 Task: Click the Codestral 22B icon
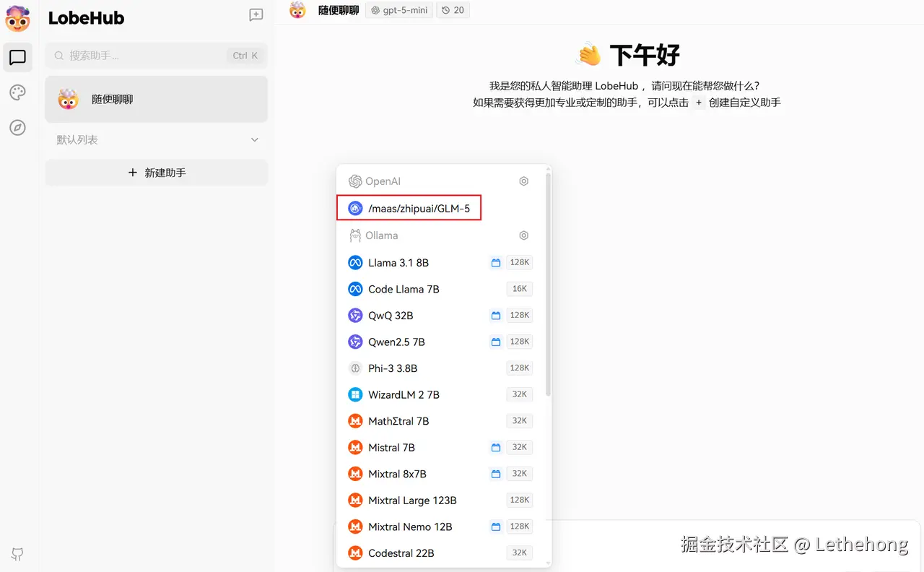(x=355, y=553)
